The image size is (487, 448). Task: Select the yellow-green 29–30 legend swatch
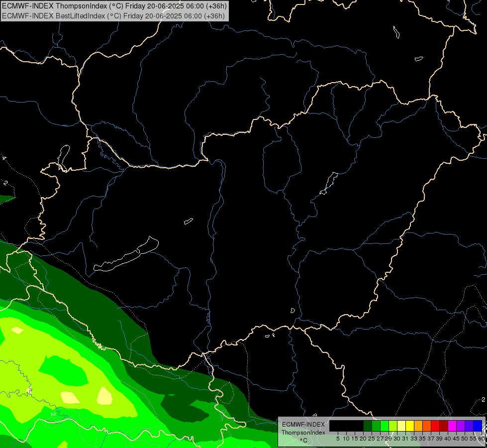[393, 426]
